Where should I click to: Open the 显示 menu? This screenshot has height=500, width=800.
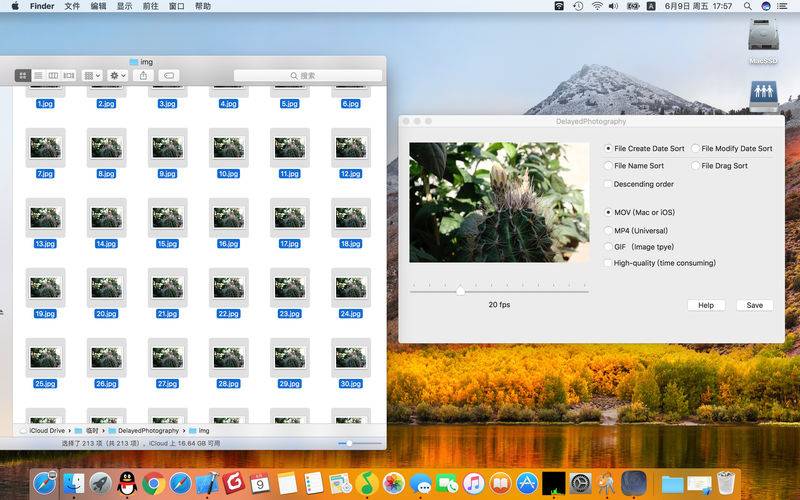tap(124, 6)
